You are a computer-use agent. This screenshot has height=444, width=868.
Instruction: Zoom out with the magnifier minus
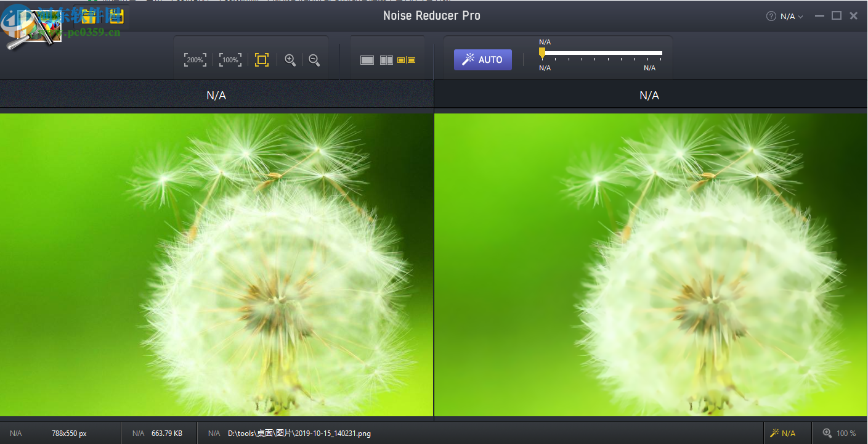[x=314, y=60]
